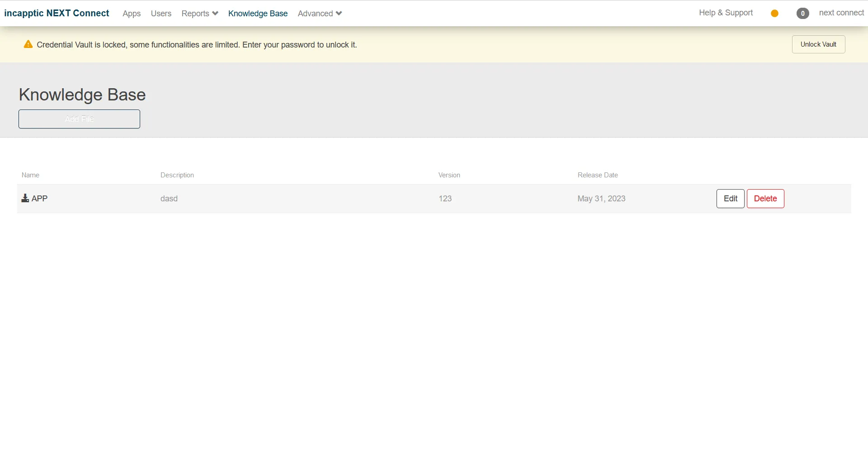Open the Users page
This screenshot has width=868, height=457.
[x=161, y=14]
